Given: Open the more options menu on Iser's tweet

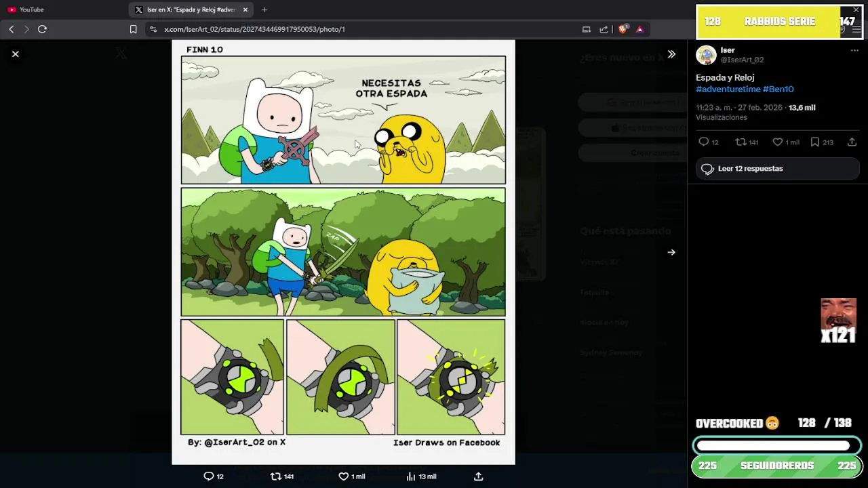Looking at the screenshot, I should pyautogui.click(x=854, y=51).
